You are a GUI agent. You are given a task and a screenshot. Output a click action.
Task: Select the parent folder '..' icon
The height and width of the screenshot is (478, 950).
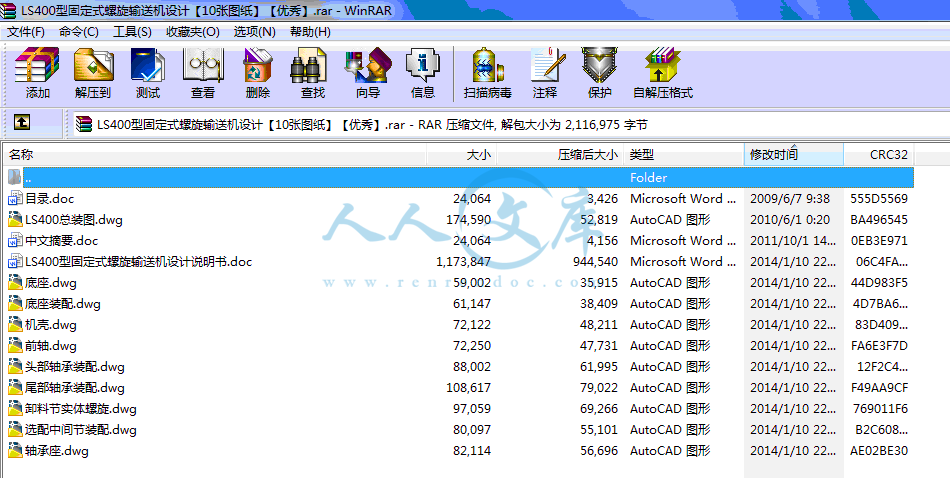15,178
